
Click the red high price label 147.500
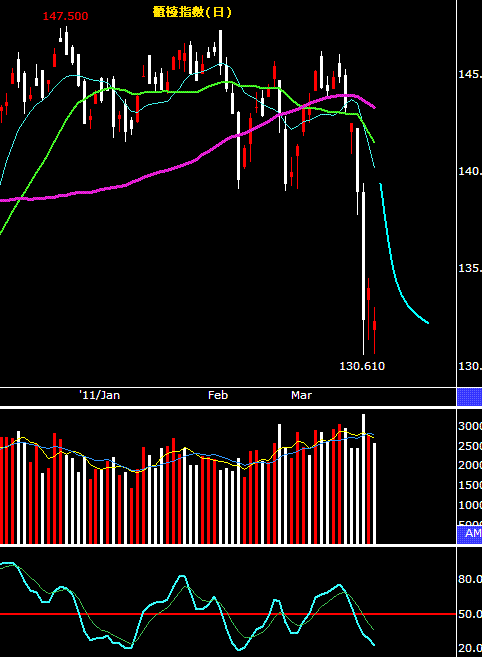click(65, 16)
